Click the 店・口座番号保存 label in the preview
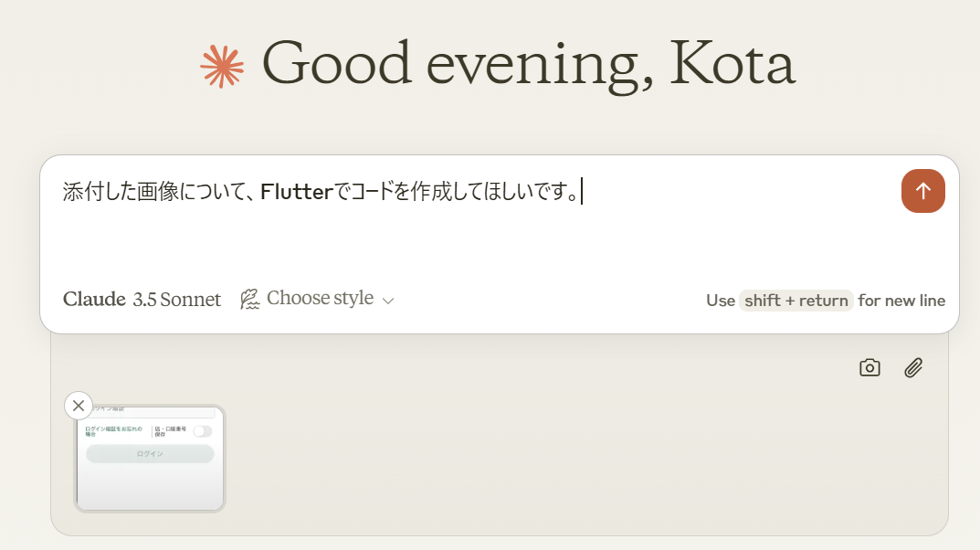 (171, 431)
